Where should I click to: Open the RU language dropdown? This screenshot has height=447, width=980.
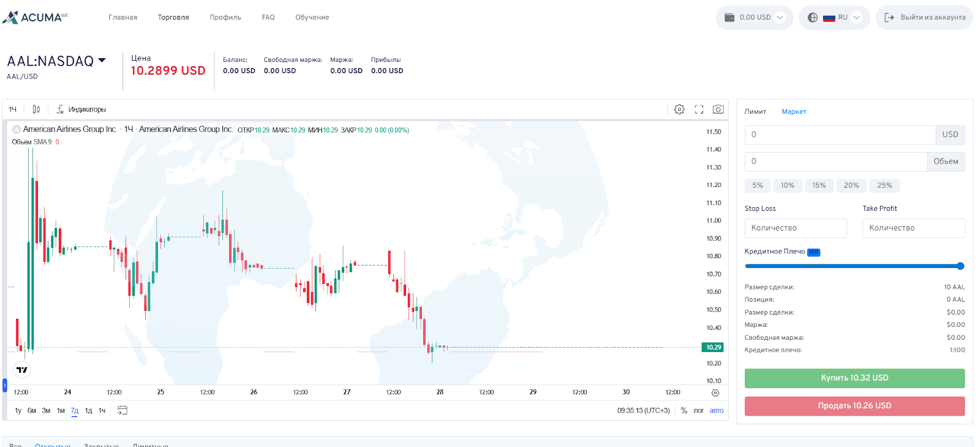834,17
